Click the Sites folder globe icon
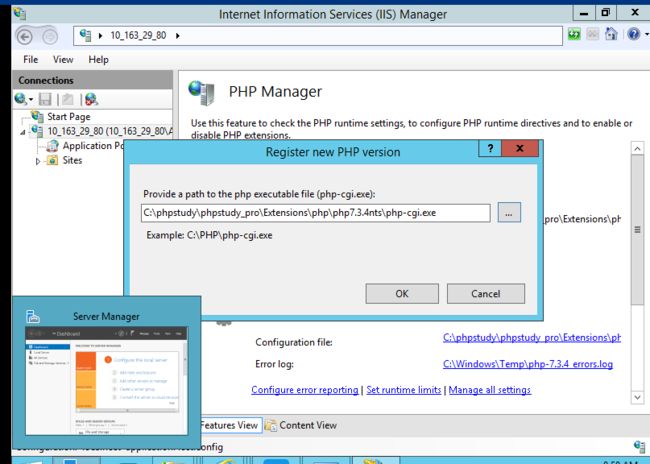Screen dimensions: 650x464 (x=52, y=160)
